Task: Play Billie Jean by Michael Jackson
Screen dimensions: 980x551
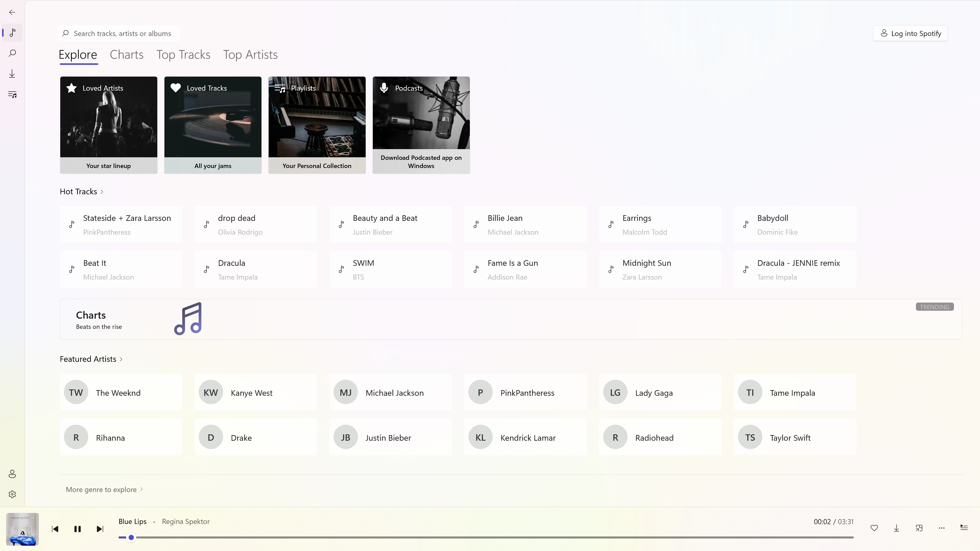Action: pos(525,224)
